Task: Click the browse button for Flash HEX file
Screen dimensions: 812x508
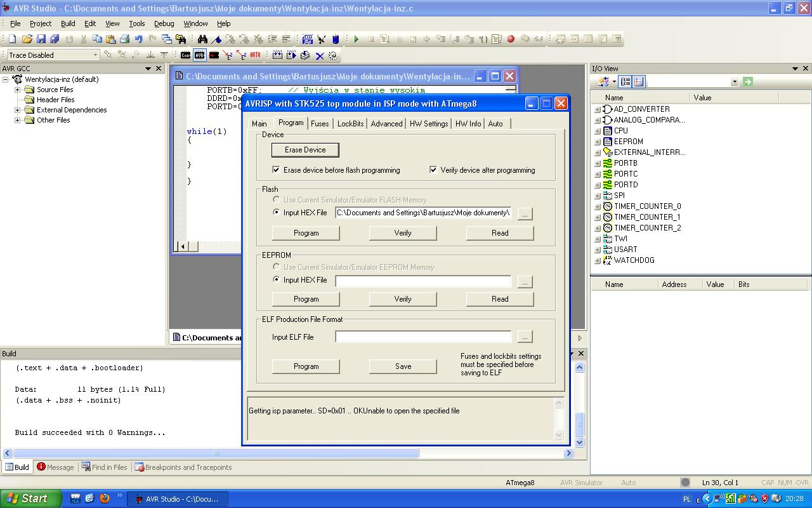Action: [x=525, y=214]
